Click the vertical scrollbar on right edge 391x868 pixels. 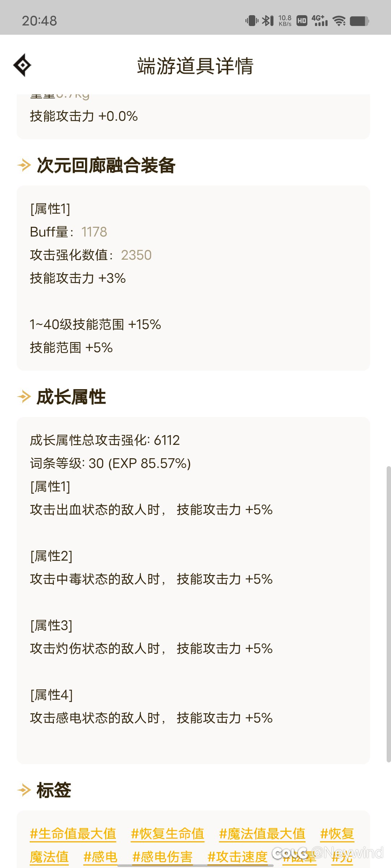(x=388, y=615)
